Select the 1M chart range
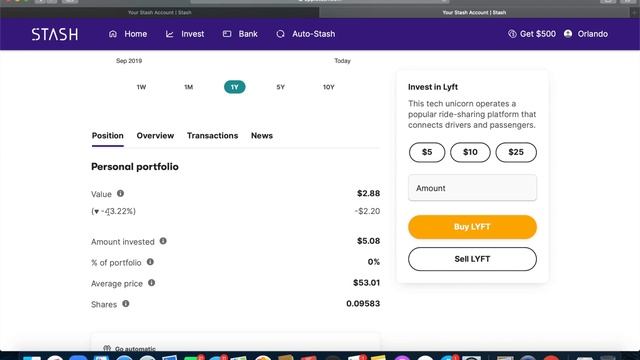This screenshot has width=640, height=360. click(188, 87)
